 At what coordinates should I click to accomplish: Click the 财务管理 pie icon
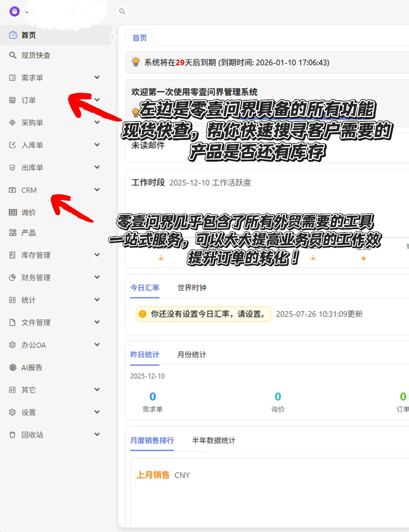coord(13,278)
